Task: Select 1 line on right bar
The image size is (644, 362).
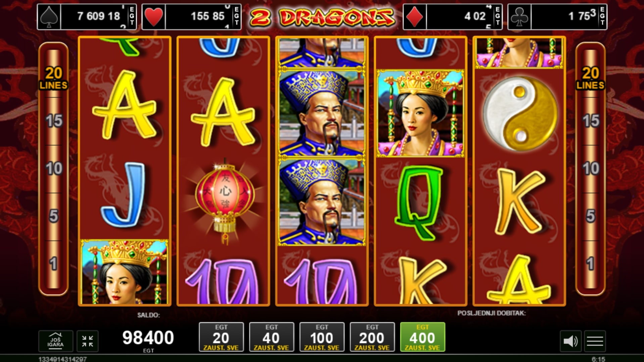Action: pos(590,264)
